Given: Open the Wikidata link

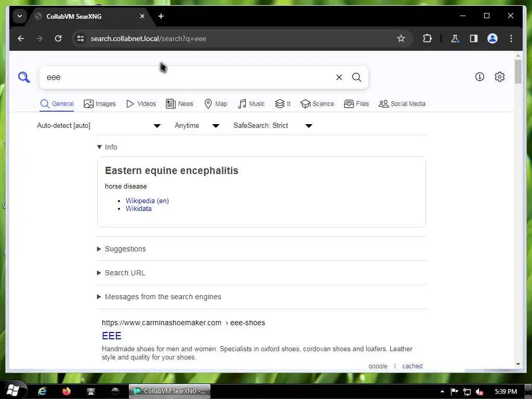Looking at the screenshot, I should point(138,209).
